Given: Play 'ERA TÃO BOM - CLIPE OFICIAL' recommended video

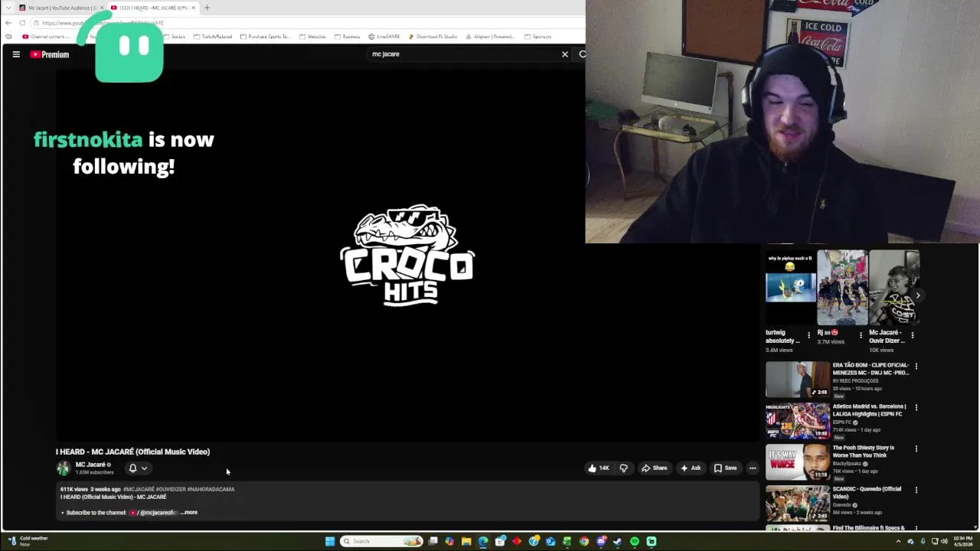Looking at the screenshot, I should tap(797, 379).
